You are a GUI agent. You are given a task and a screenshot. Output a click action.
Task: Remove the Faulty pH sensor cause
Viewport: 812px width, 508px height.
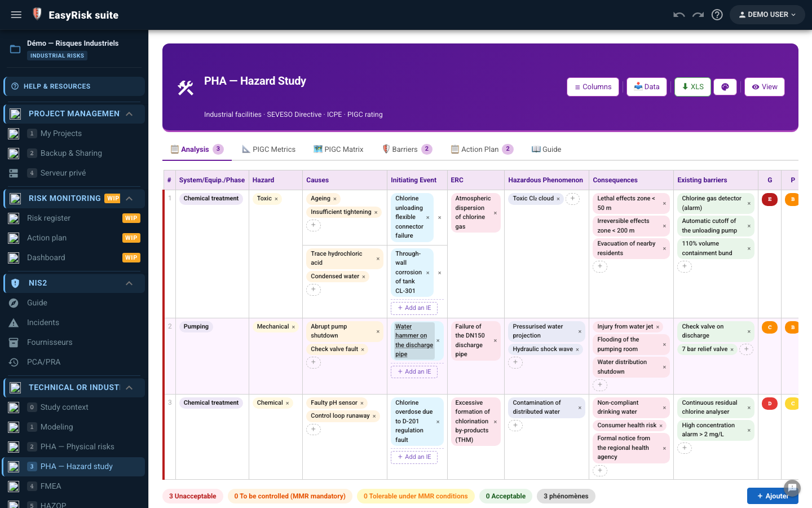point(362,403)
